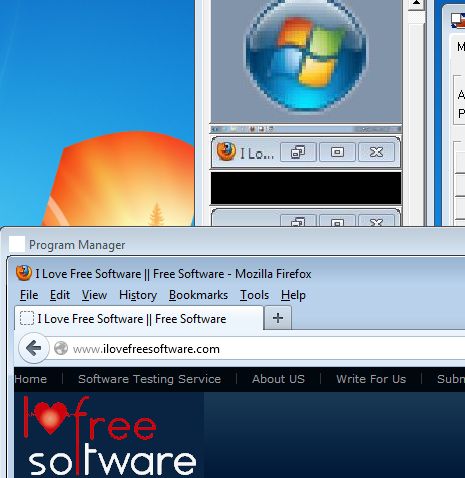The height and width of the screenshot is (478, 465).
Task: Open the Bookmarks menu in Firefox
Action: coord(198,295)
